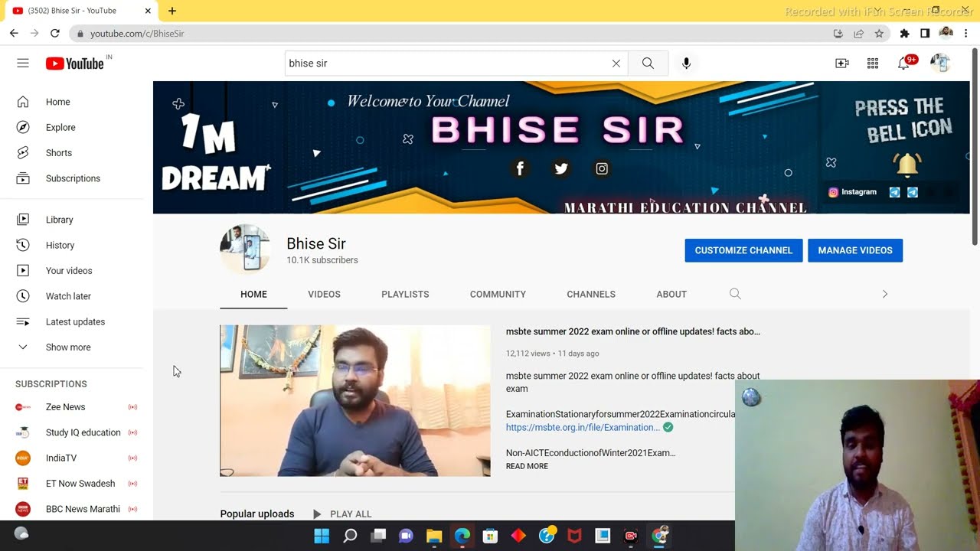The image size is (980, 551).
Task: Switch to the VIDEOS tab
Action: coord(324,294)
